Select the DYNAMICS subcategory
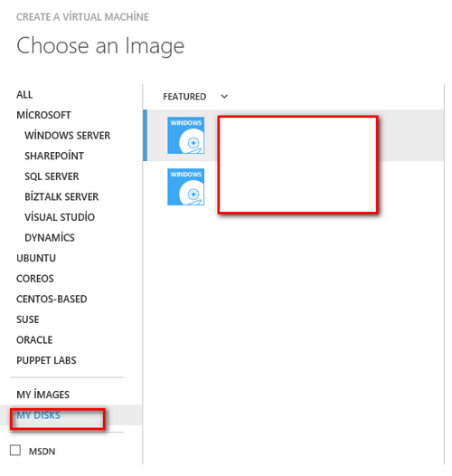 50,237
